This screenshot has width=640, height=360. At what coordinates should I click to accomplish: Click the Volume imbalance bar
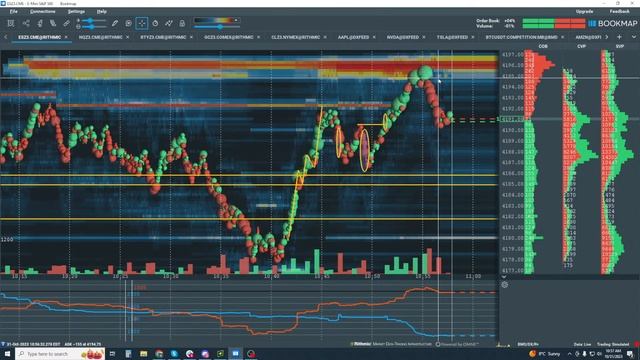pos(554,26)
